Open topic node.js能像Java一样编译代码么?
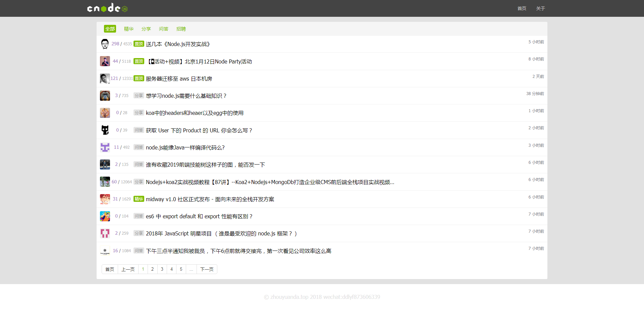 185,147
